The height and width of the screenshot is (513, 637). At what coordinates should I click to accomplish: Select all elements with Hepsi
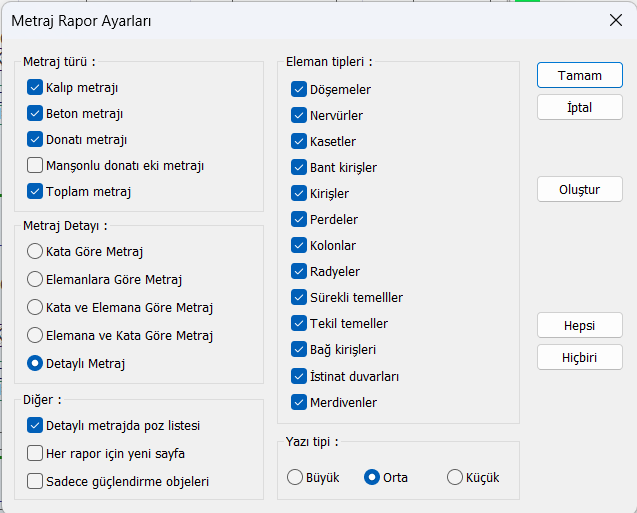click(x=580, y=325)
